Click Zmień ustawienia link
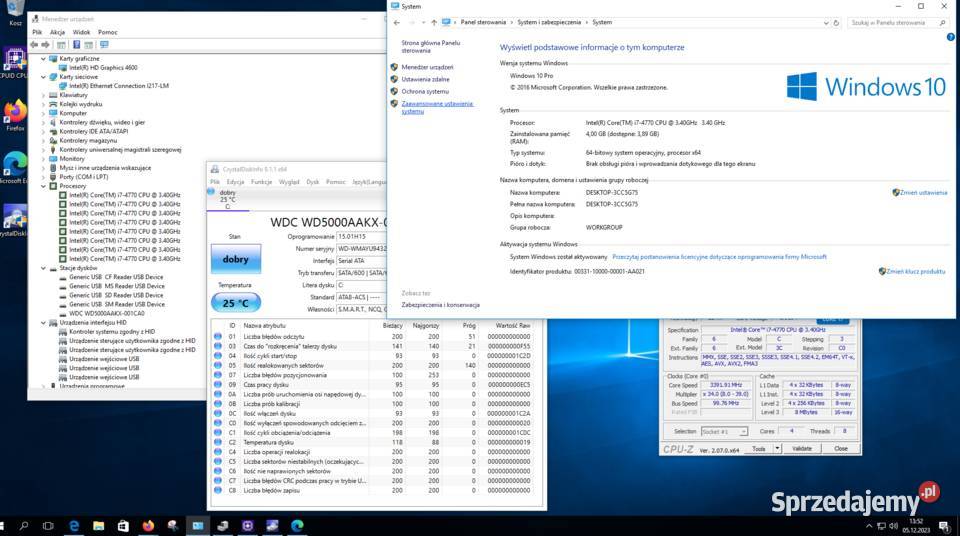 point(923,193)
